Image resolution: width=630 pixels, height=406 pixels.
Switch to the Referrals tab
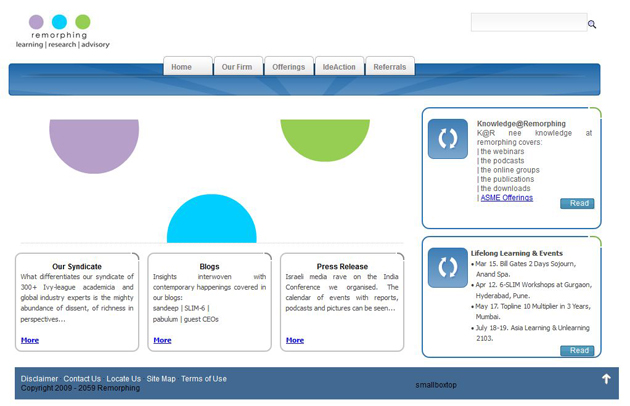[390, 67]
